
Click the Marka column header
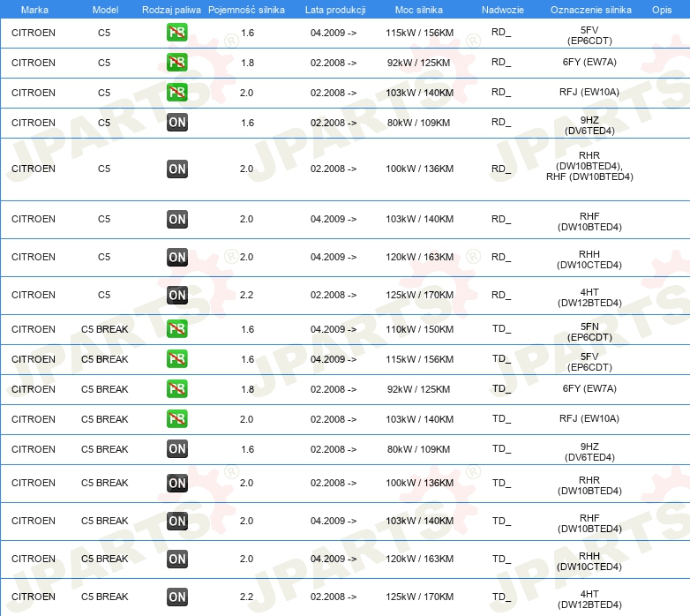[34, 10]
